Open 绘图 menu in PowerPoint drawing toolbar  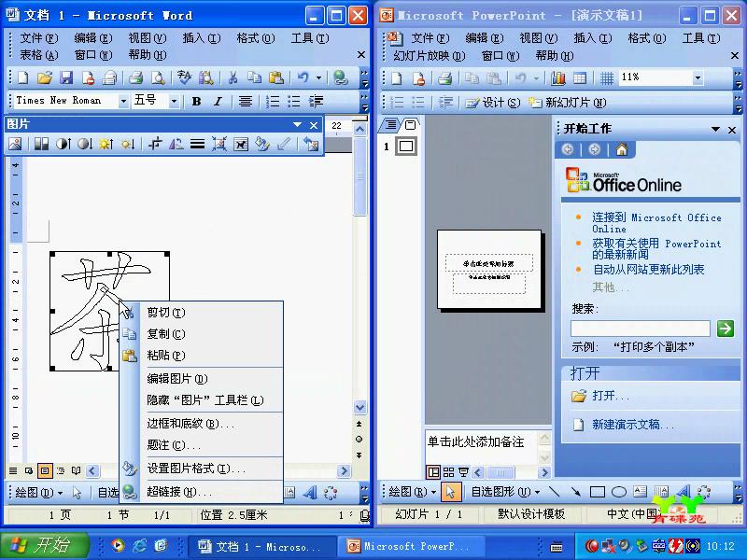[413, 492]
